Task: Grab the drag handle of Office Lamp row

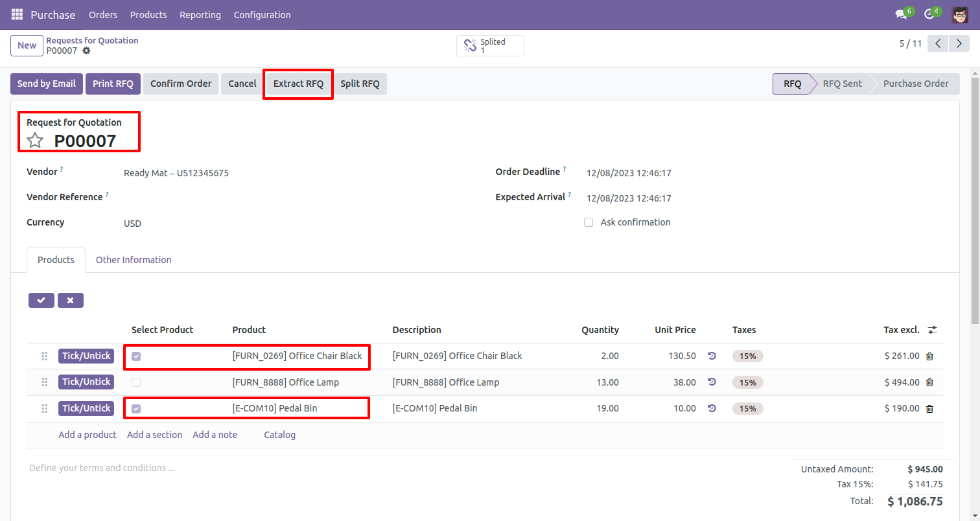Action: pyautogui.click(x=45, y=382)
